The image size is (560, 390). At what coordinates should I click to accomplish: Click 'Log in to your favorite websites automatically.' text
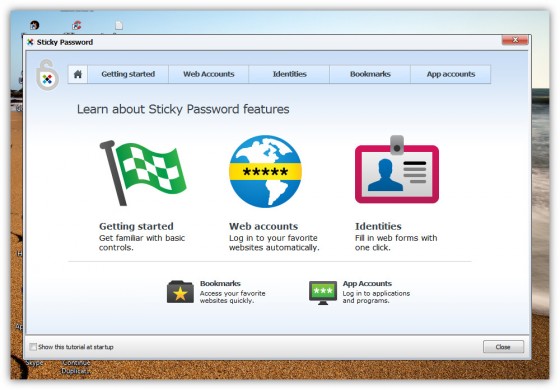tap(274, 243)
